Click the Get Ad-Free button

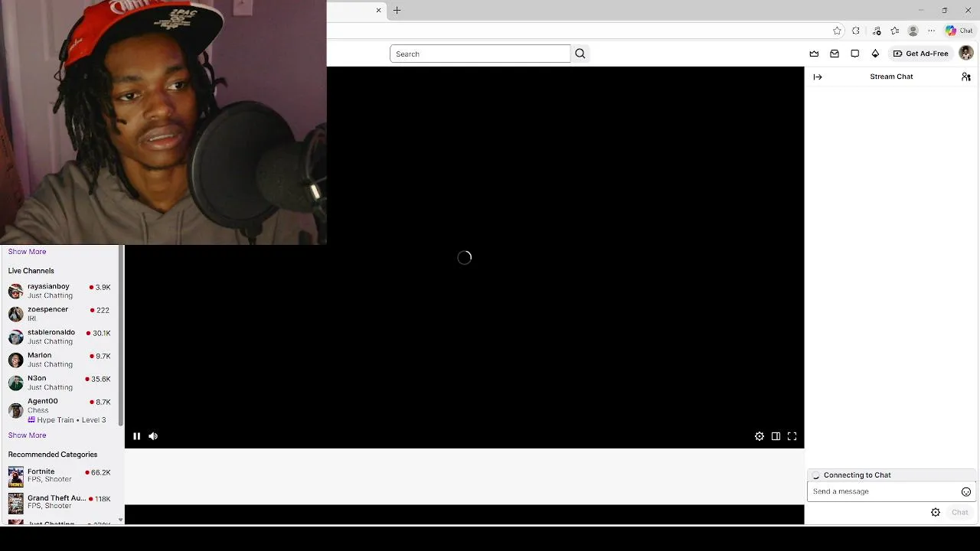click(x=920, y=54)
